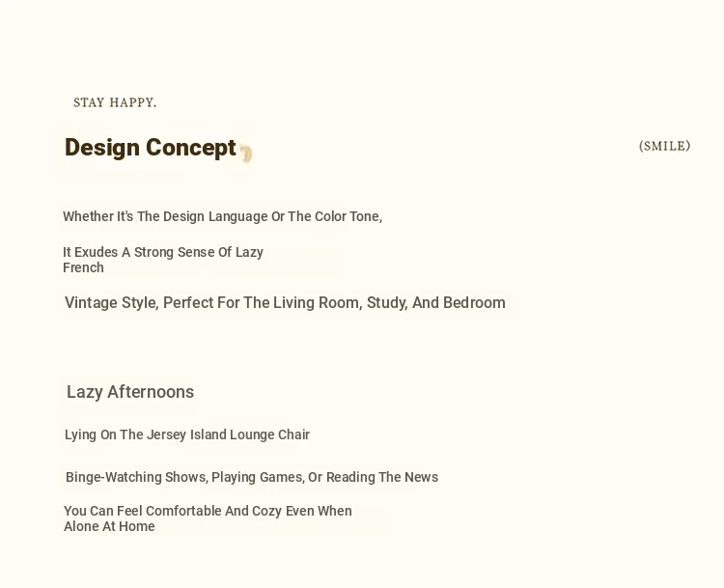Select the "Lazy Afternoons" subheading
The width and height of the screenshot is (724, 588).
point(130,392)
